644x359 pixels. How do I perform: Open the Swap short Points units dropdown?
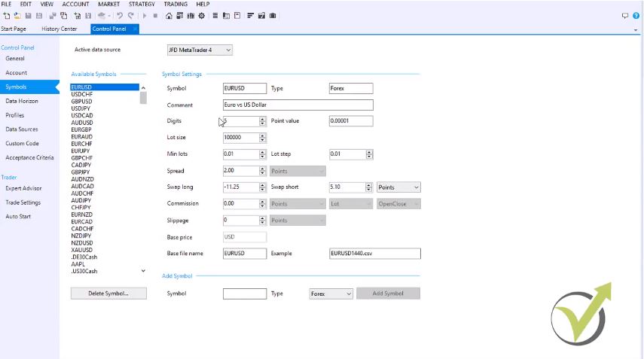tap(398, 187)
